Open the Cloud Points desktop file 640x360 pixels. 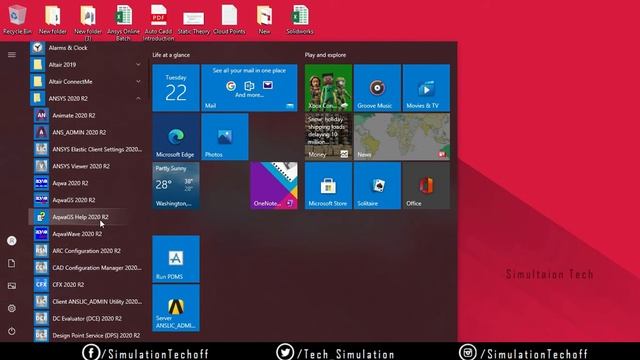[229, 19]
